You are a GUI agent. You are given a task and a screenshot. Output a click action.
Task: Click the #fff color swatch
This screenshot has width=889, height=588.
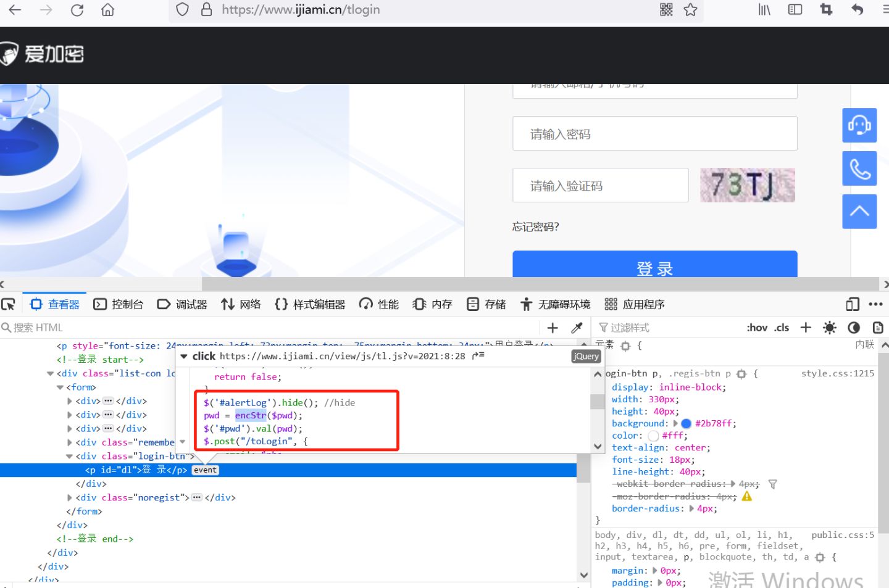[x=653, y=436]
